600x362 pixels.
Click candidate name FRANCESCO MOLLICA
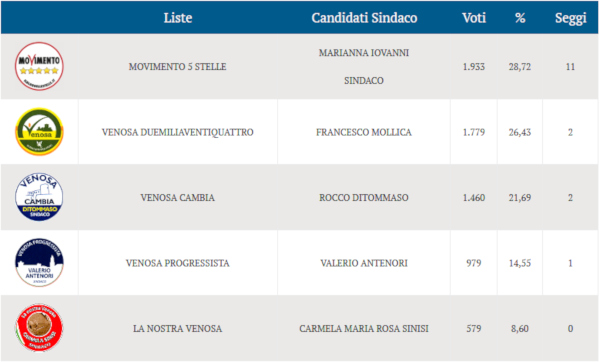(x=364, y=132)
